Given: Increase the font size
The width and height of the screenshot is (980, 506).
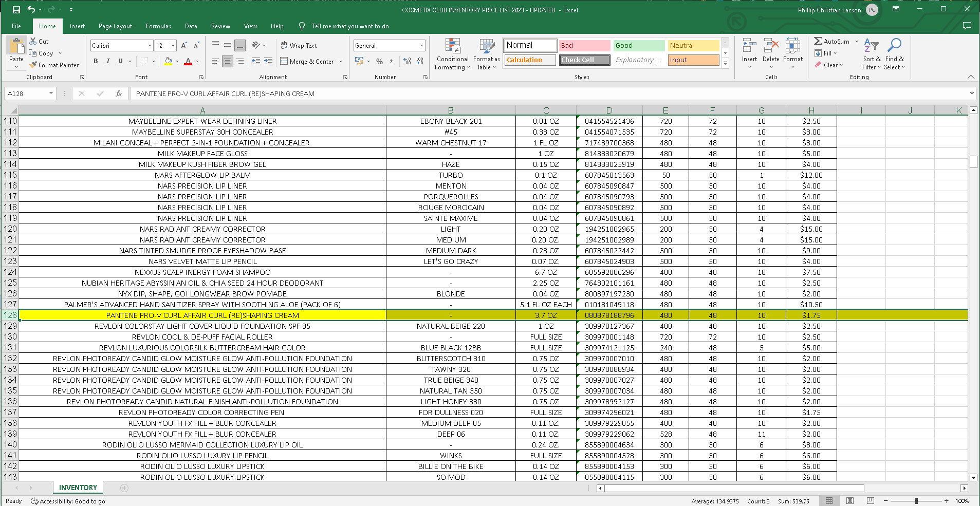Looking at the screenshot, I should click(184, 46).
